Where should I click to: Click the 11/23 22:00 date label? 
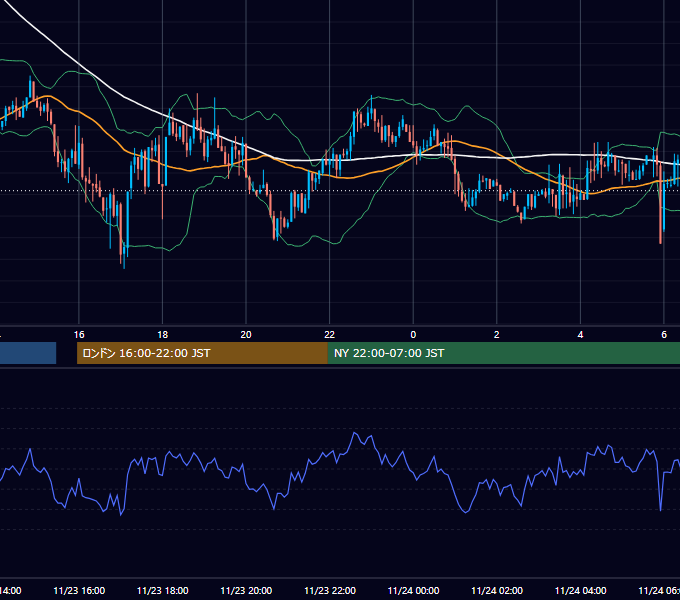pyautogui.click(x=330, y=590)
